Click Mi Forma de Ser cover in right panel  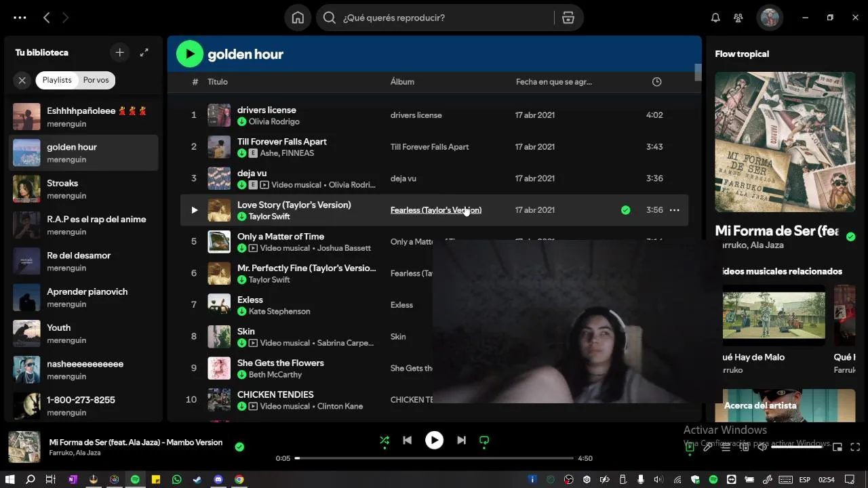785,142
